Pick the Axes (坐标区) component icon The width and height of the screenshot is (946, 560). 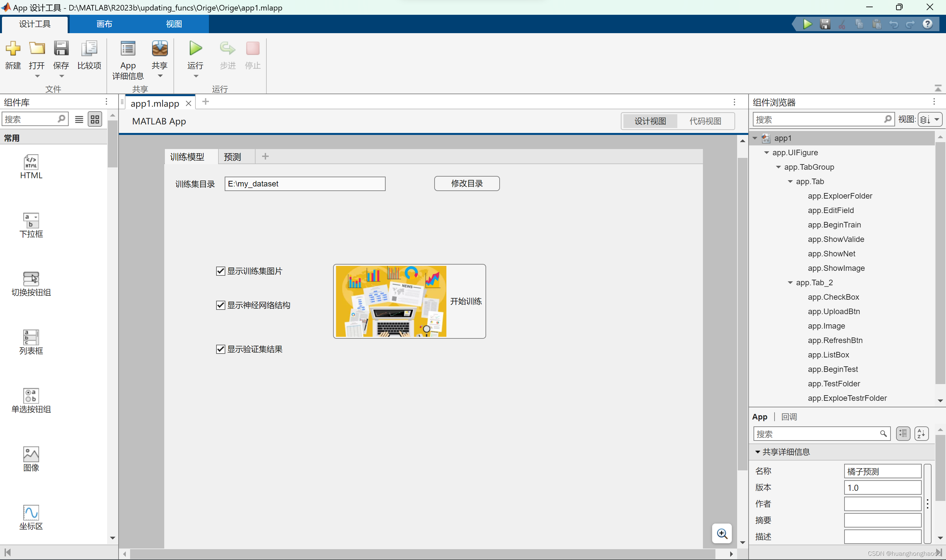pos(31,513)
